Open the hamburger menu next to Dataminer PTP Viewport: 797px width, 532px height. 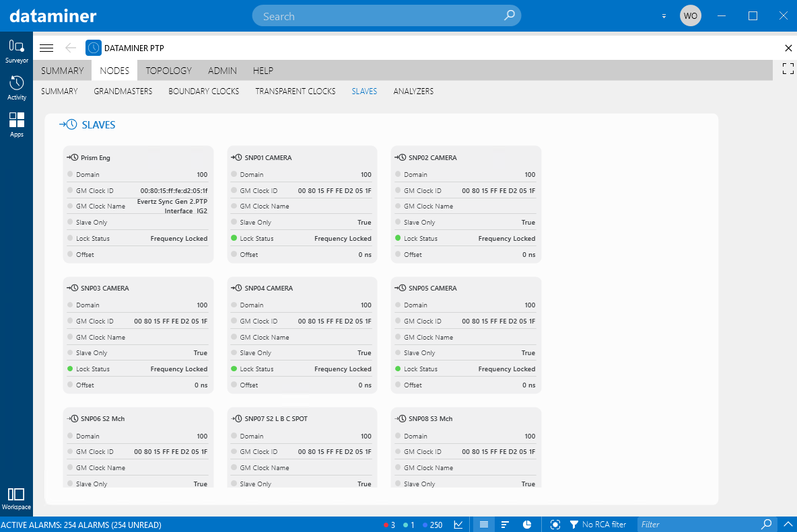(46, 48)
